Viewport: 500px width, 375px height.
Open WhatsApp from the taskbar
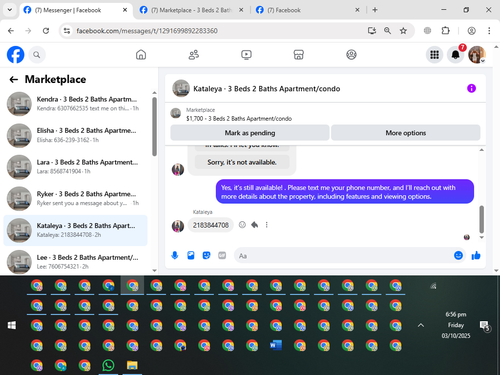[108, 366]
